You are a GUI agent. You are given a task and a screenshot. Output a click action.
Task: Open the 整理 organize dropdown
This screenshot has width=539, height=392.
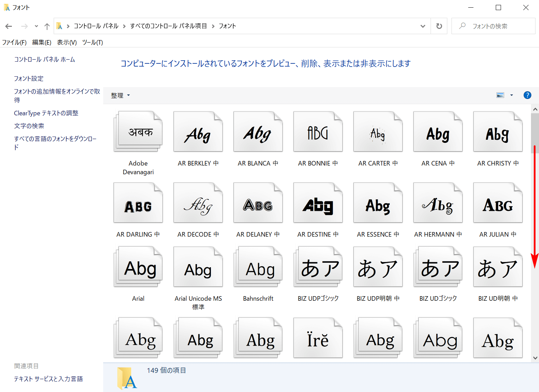tap(120, 95)
